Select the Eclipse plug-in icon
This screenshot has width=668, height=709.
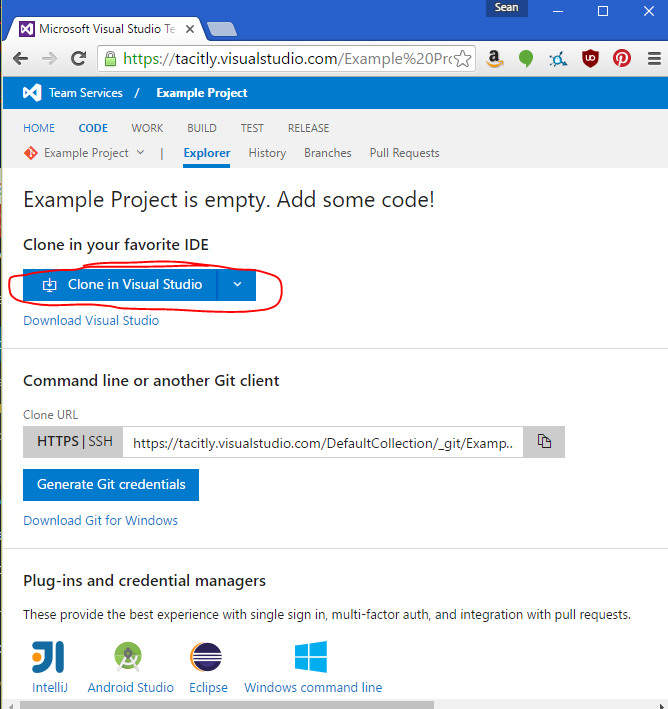click(x=207, y=657)
